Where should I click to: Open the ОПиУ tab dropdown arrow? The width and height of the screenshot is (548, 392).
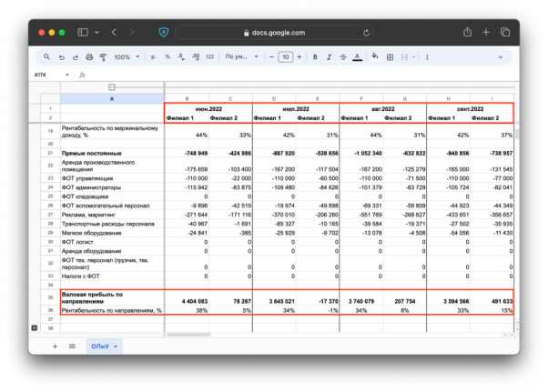116,347
